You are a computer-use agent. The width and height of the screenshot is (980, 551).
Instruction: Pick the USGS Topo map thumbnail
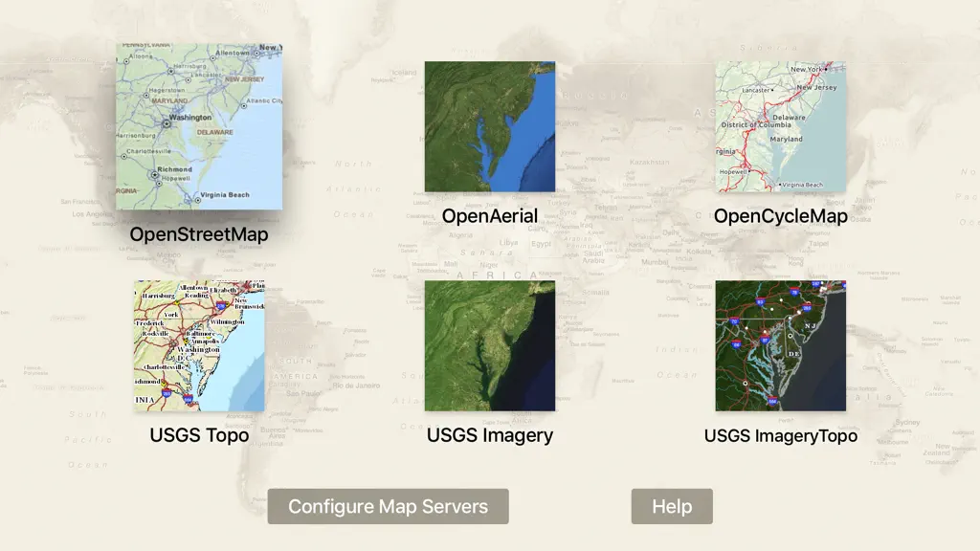click(x=199, y=345)
